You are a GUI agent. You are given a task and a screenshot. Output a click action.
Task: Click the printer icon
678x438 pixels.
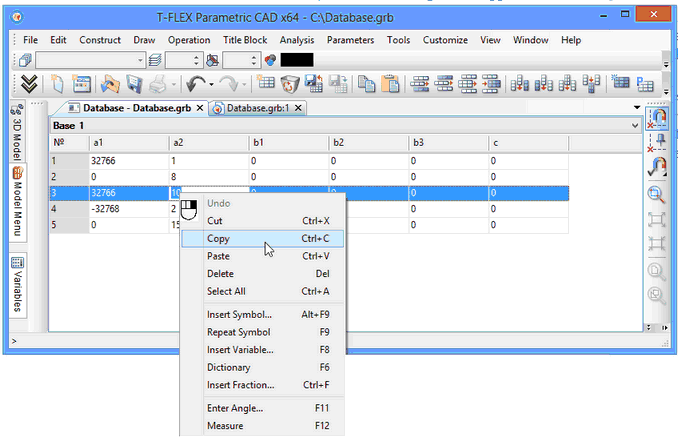(158, 83)
